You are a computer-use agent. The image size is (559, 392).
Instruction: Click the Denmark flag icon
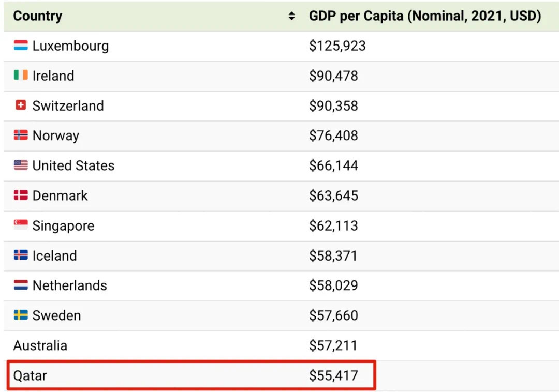click(21, 195)
